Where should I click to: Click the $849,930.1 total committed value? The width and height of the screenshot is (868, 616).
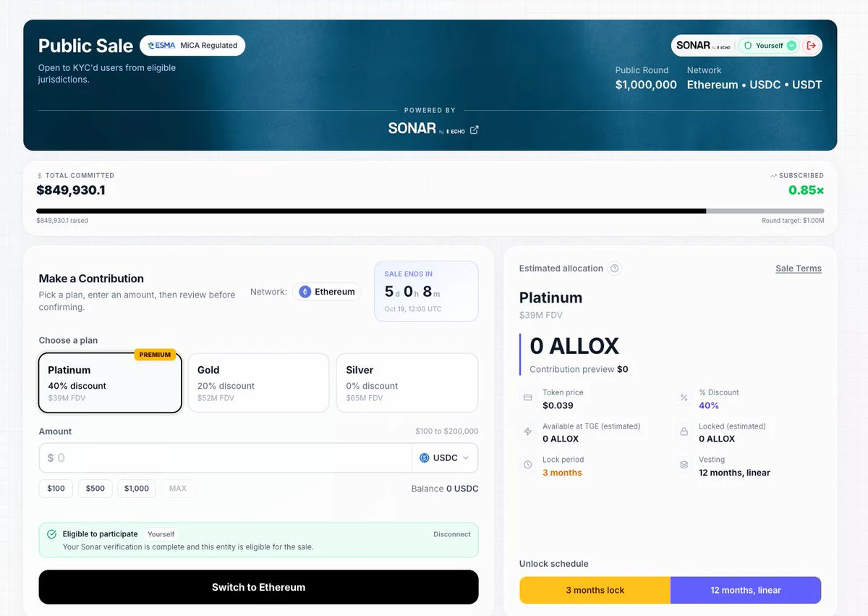71,190
